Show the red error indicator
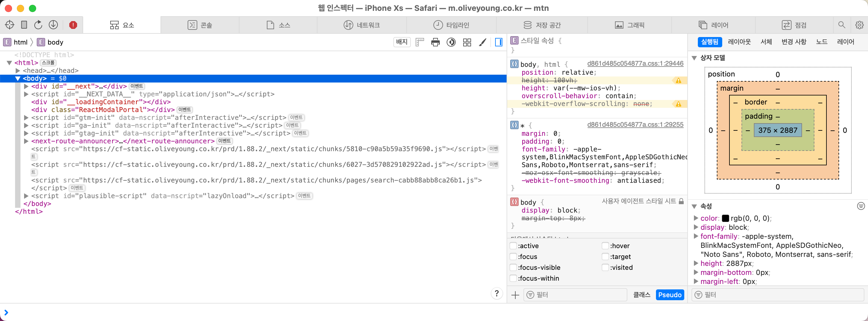Image resolution: width=868 pixels, height=321 pixels. [73, 25]
